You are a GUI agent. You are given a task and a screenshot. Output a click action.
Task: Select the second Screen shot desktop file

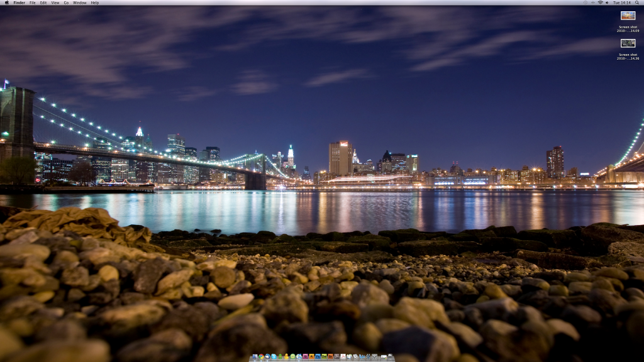628,43
